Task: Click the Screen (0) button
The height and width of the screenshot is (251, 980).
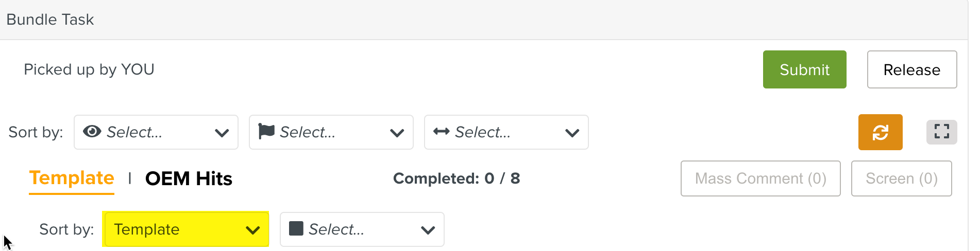Action: (902, 178)
